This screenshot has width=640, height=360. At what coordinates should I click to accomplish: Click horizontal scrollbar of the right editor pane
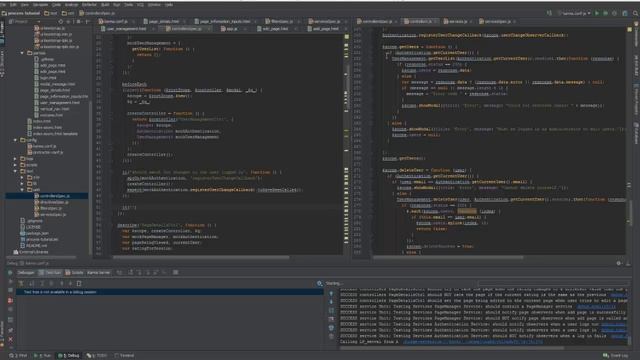[448, 258]
